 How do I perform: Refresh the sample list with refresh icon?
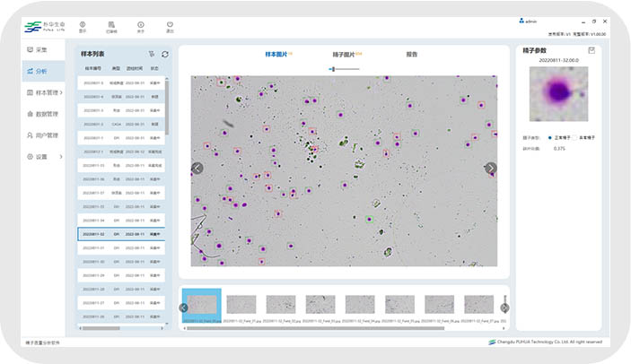point(164,54)
